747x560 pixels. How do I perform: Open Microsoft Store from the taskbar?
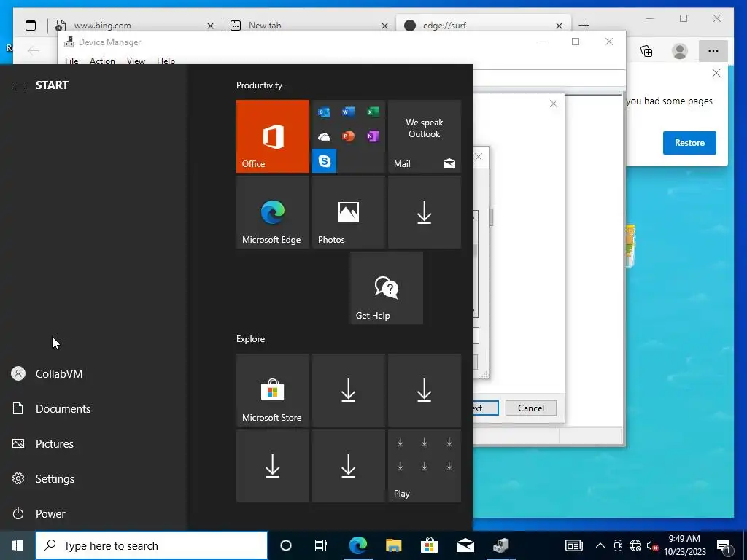pos(429,545)
